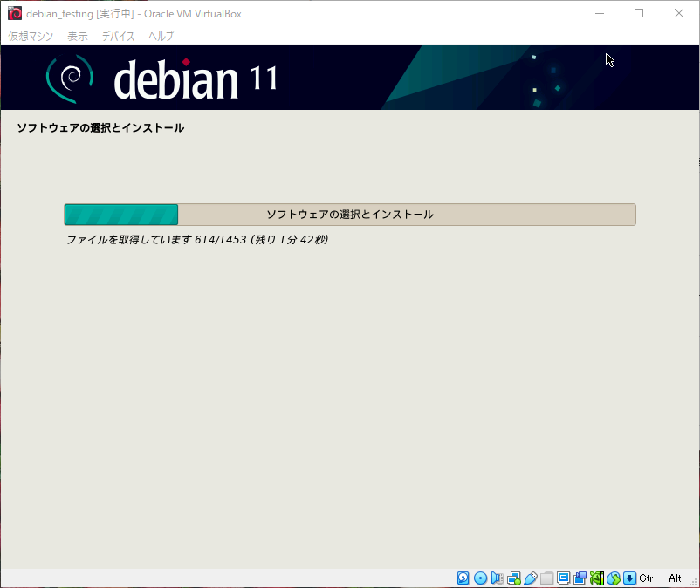Click the display settings status icon
This screenshot has width=700, height=588.
point(563,578)
